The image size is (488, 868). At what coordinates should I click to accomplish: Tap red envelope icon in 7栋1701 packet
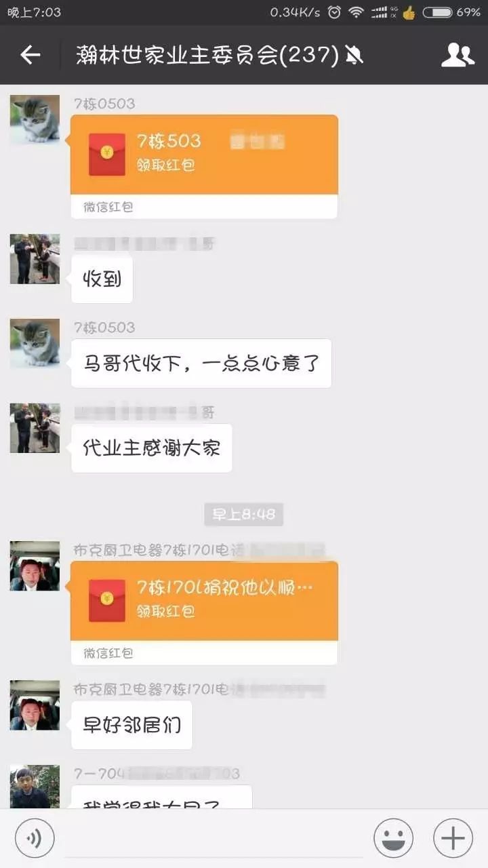point(107,600)
